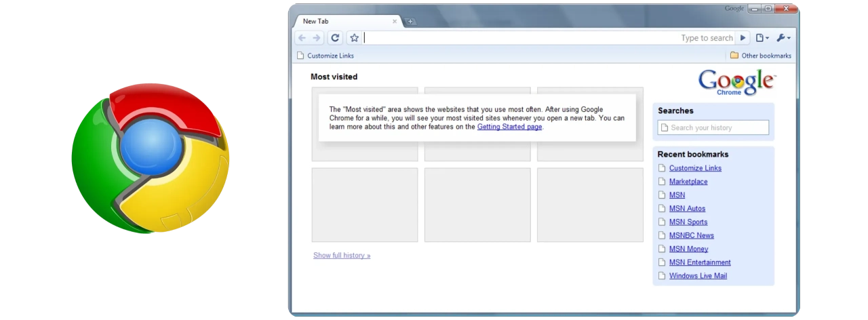Click page icon beside Windows Live Mail
This screenshot has height=320, width=868.
point(662,276)
